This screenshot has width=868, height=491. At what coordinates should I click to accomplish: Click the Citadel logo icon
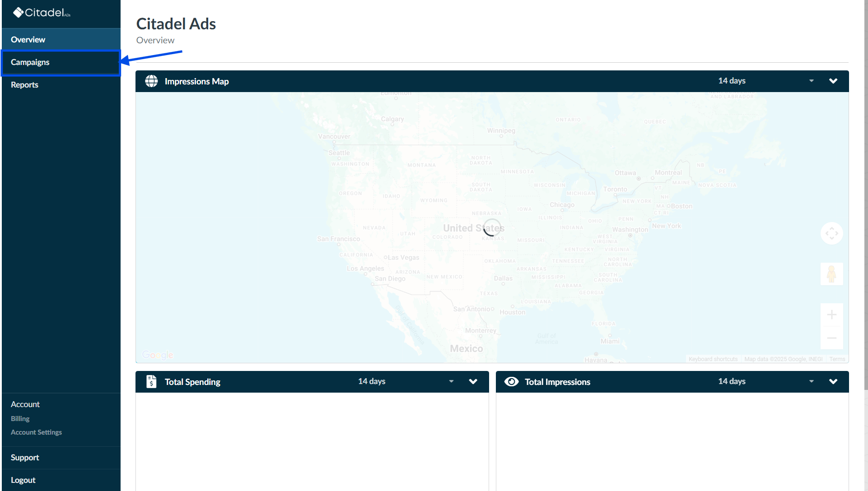pyautogui.click(x=18, y=13)
